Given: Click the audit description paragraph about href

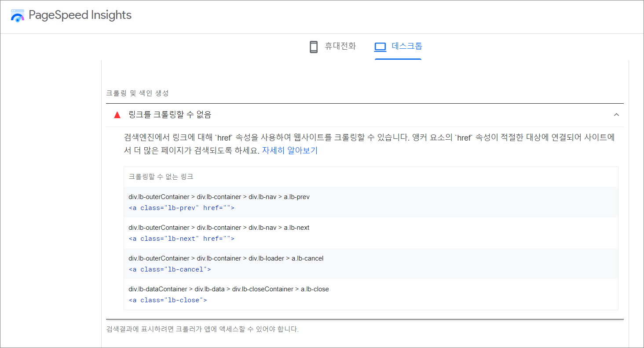Looking at the screenshot, I should pos(370,144).
